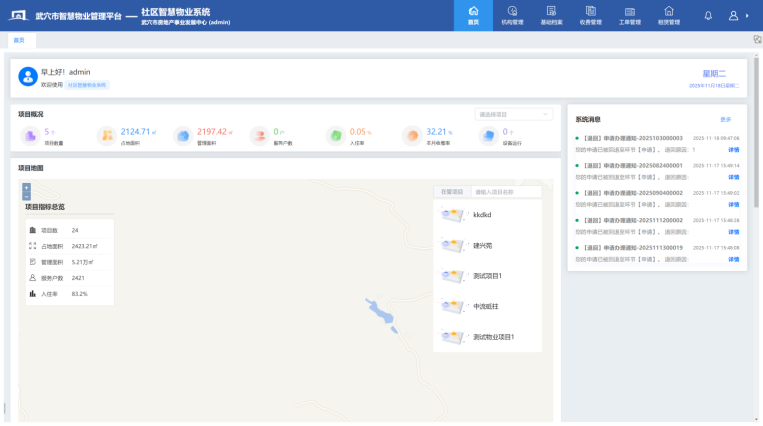Viewport: 763px width, 426px height.
Task: Click the fullscreen icon below the user menu
Action: pos(757,40)
